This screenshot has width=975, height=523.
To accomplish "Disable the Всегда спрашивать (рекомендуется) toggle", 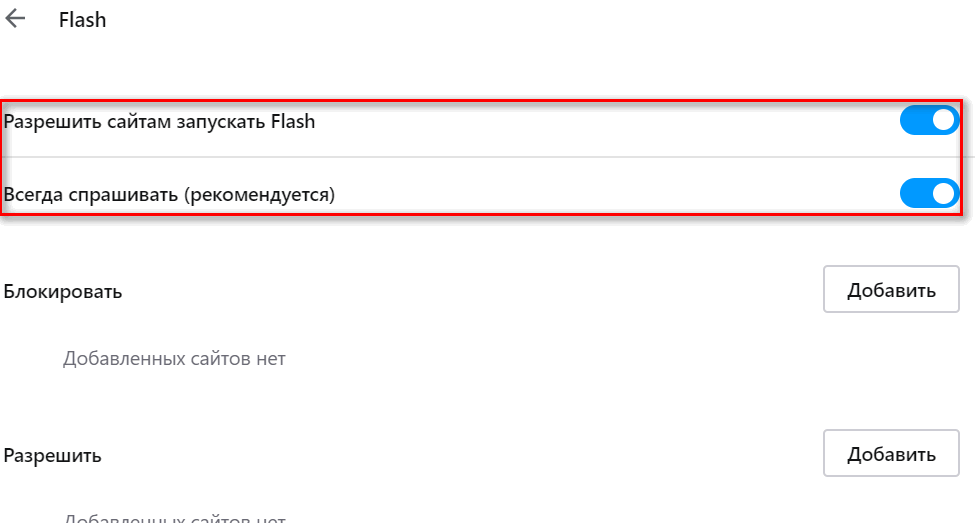I will tap(929, 193).
